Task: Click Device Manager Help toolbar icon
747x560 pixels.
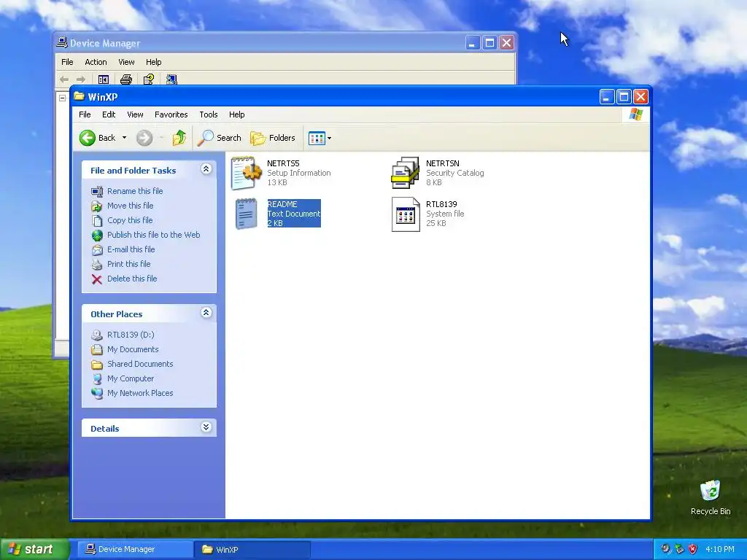Action: click(x=149, y=79)
